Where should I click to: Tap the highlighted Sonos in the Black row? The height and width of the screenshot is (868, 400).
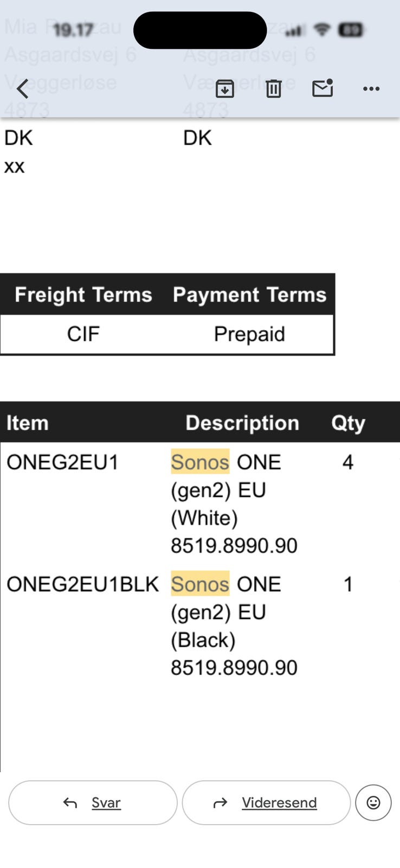(x=200, y=584)
